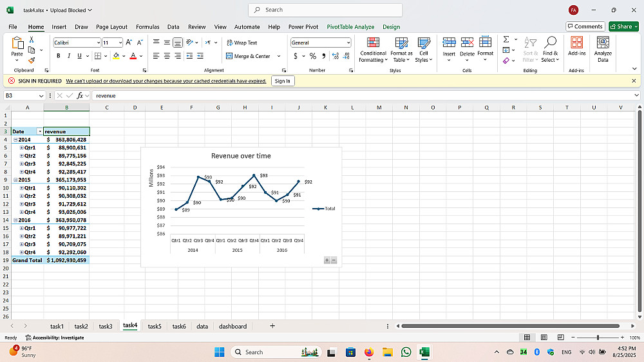
Task: Collapse the 2016 year group
Action: click(15, 220)
